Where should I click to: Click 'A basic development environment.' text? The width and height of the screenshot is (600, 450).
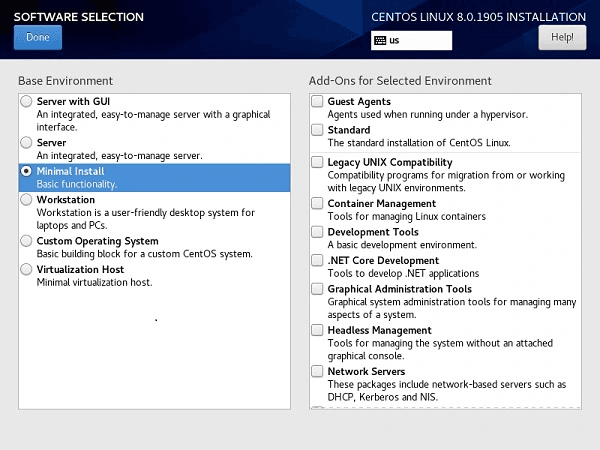pyautogui.click(x=402, y=245)
